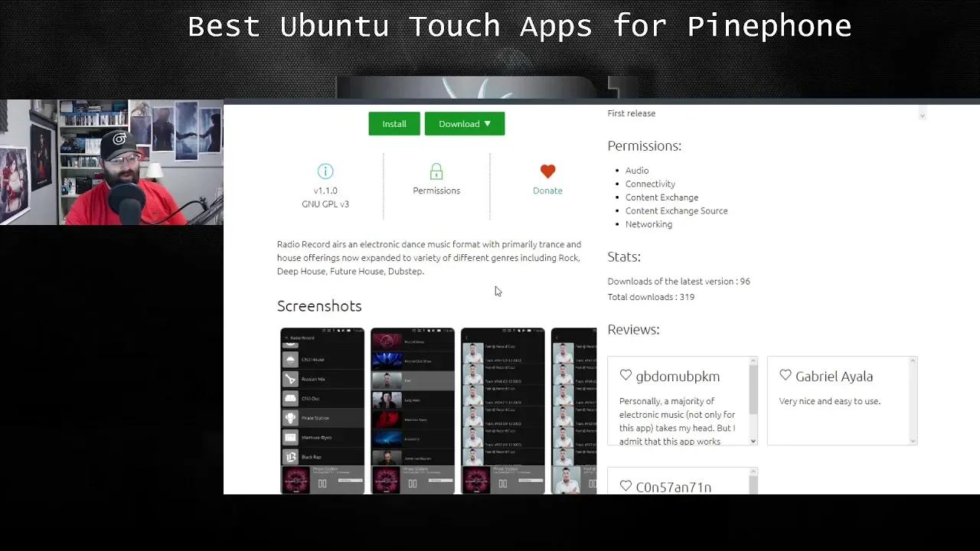Screen dimensions: 980x551
Task: Toggle the heart on Gabriel Ayala's review
Action: point(786,375)
